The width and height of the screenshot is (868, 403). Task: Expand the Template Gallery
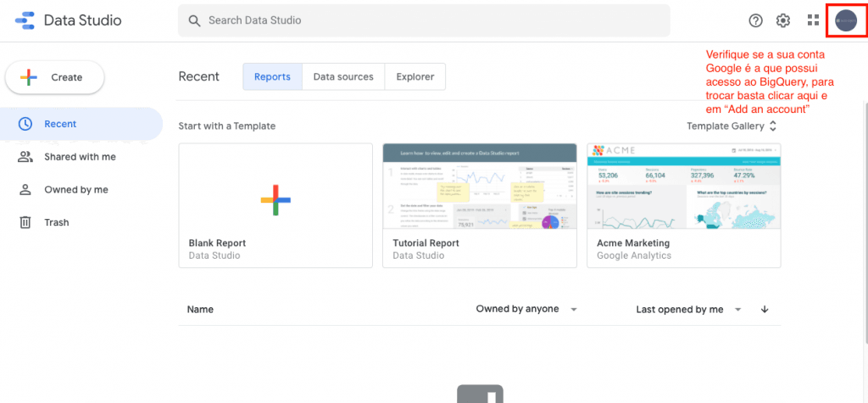(732, 126)
